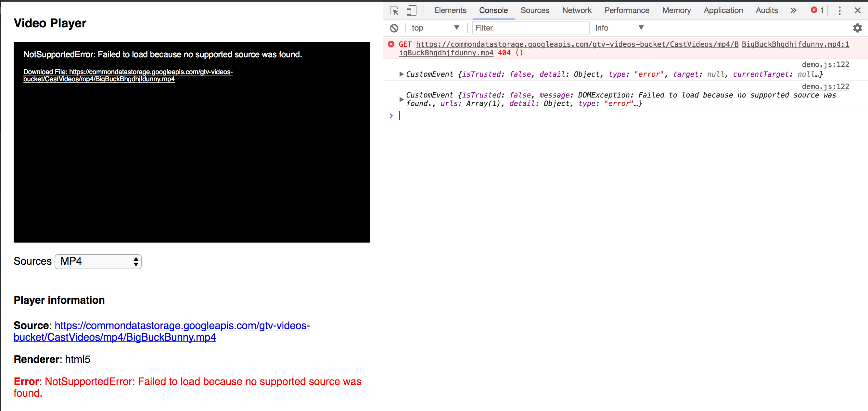Change the Sources selector from MP4
Image resolution: width=868 pixels, height=411 pixels.
tap(98, 262)
